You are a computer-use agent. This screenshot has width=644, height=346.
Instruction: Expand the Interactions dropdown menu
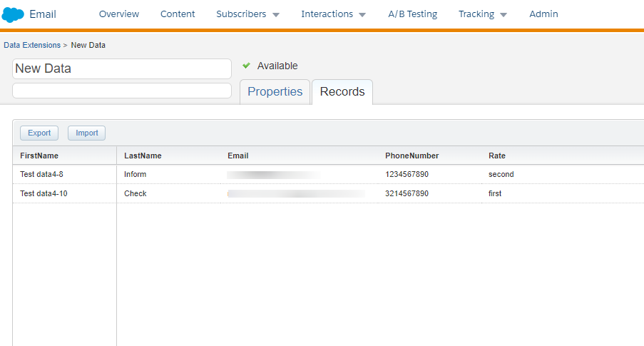click(333, 14)
